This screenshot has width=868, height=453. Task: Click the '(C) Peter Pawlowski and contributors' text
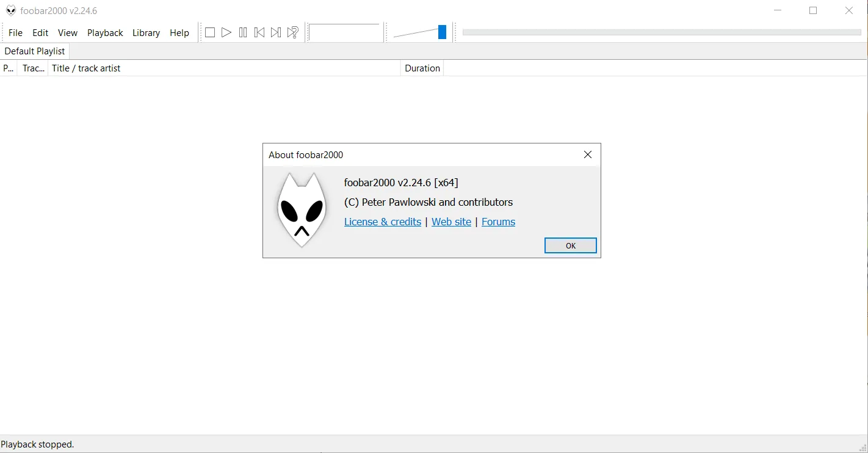429,202
